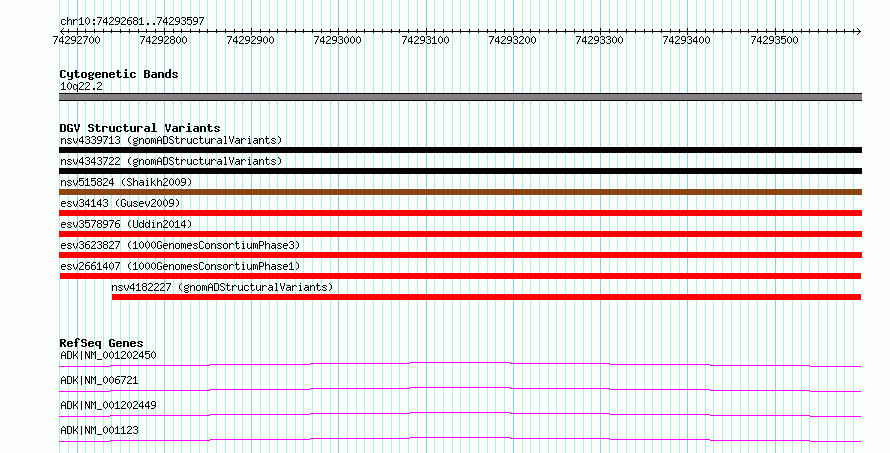Click the nsv4339713 gnomAD structural variant bar
890x453 pixels.
pyautogui.click(x=460, y=150)
